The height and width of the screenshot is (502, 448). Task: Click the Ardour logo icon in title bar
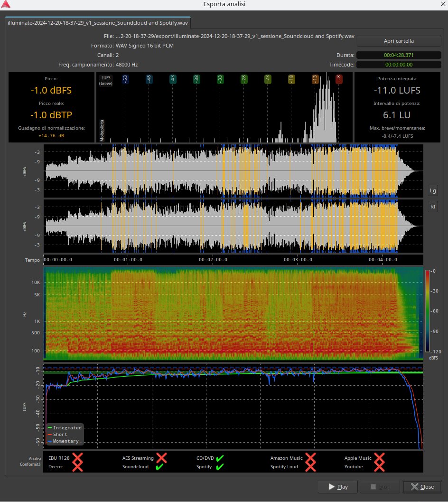5,4
